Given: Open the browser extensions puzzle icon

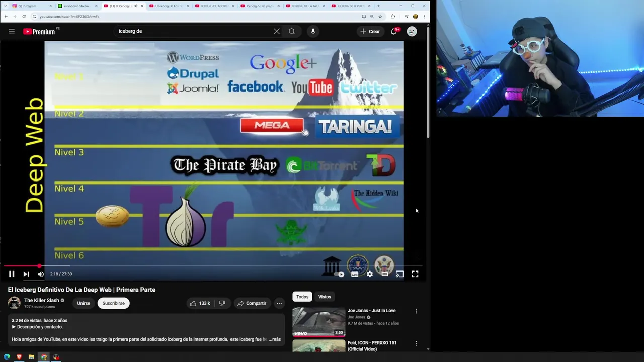Looking at the screenshot, I should (393, 16).
